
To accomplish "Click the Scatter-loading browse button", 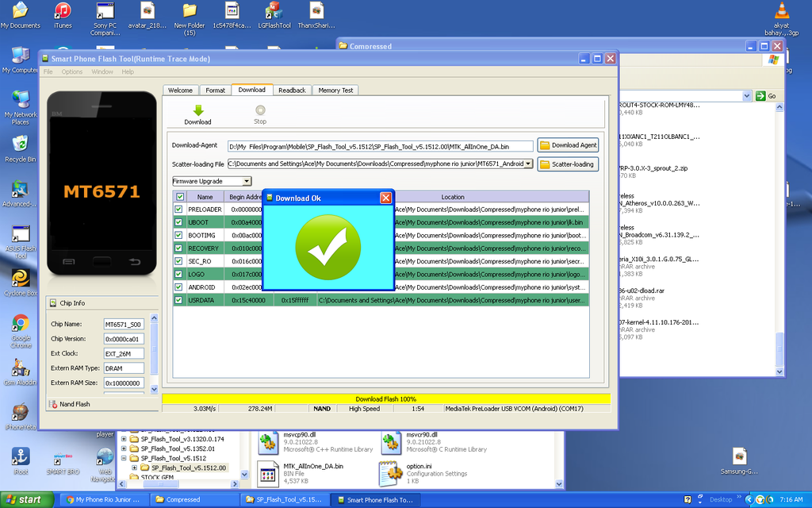I will point(568,164).
